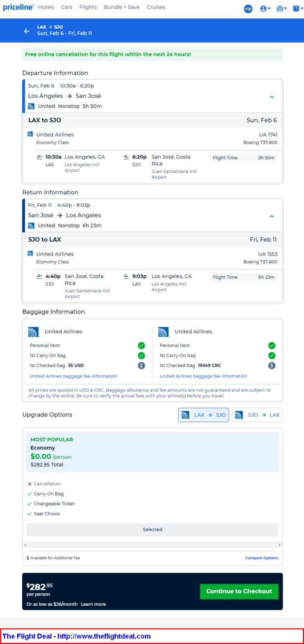The width and height of the screenshot is (304, 644).
Task: Go back using the header arrow
Action: pyautogui.click(x=26, y=31)
